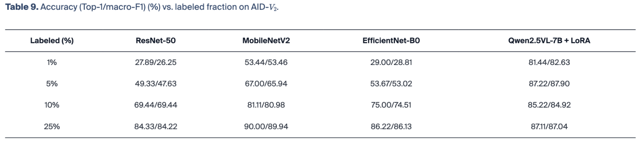Click MobileNetV2 value 67.00/65.94

tap(266, 84)
